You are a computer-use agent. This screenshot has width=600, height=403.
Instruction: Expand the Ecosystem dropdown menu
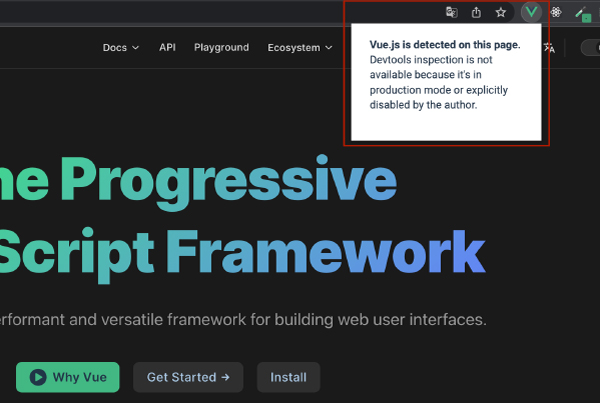(300, 48)
